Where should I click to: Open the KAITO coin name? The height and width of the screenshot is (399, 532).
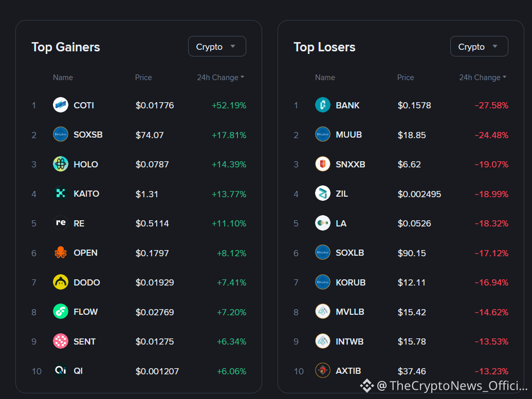86,194
